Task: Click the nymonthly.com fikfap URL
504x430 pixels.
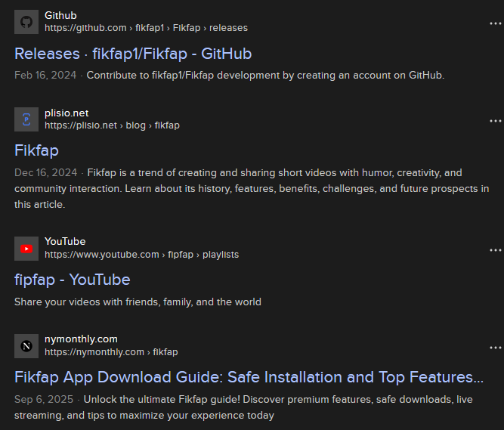Action: pos(111,352)
